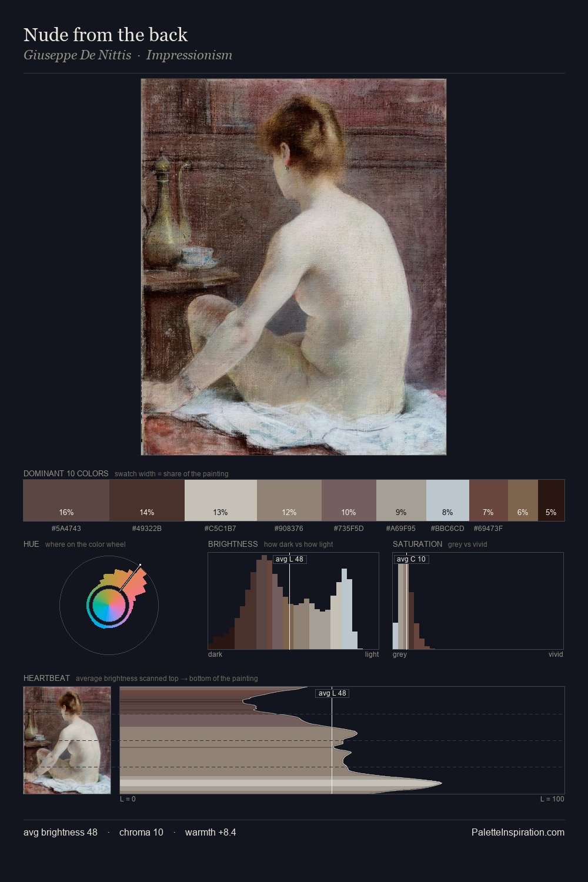Viewport: 588px width, 882px height.
Task: Click the small painting thumbnail in Heartbeat
Action: (x=67, y=740)
